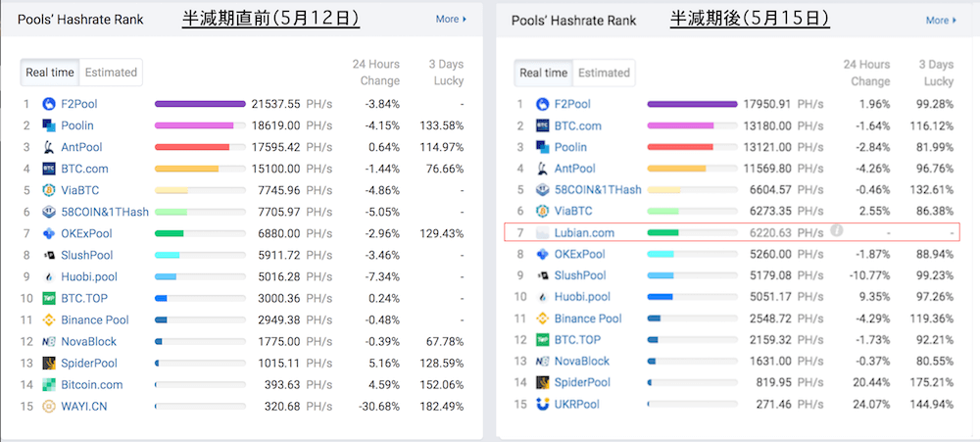
Task: Click BTC.TOP logo icon in May 12 panel
Action: (49, 298)
